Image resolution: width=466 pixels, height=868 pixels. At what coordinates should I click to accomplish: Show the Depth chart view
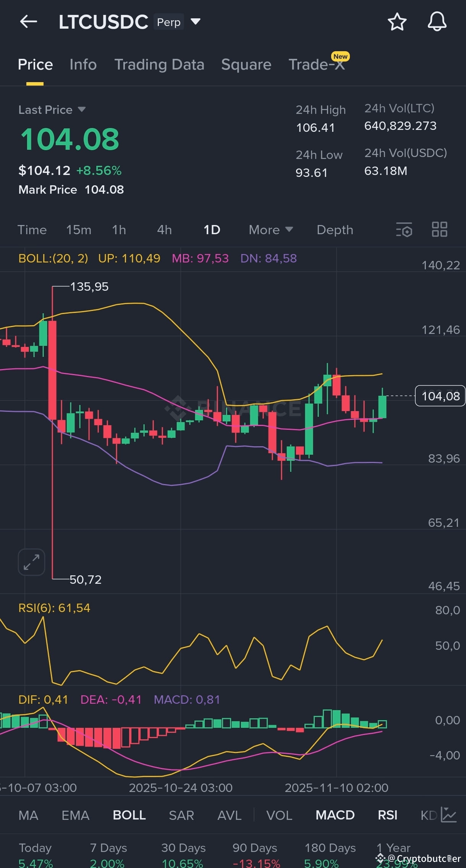click(x=335, y=230)
